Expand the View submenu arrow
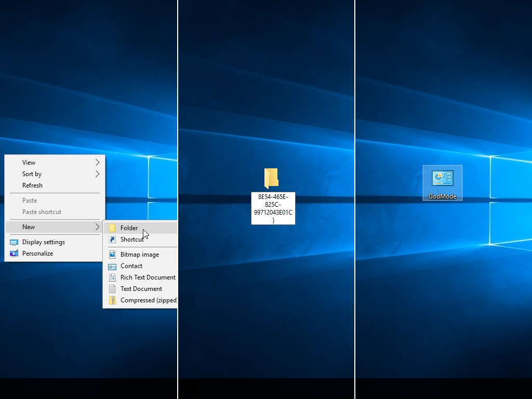 [98, 162]
